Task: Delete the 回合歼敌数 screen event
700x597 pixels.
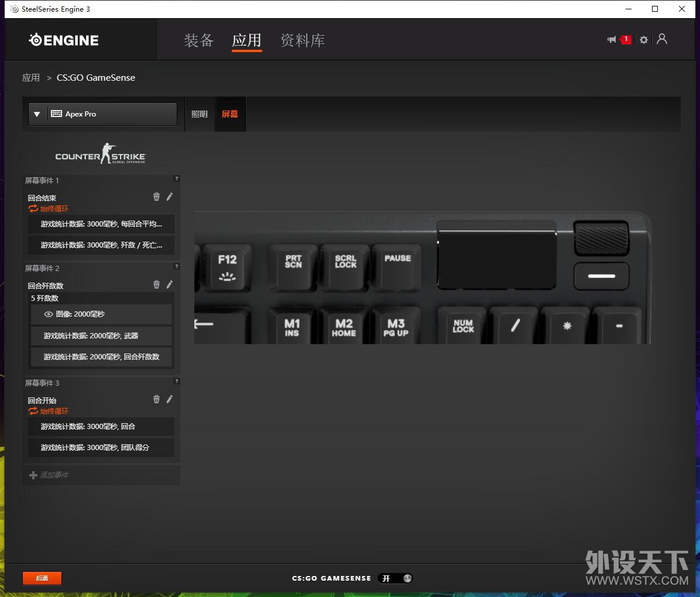Action: [x=156, y=284]
